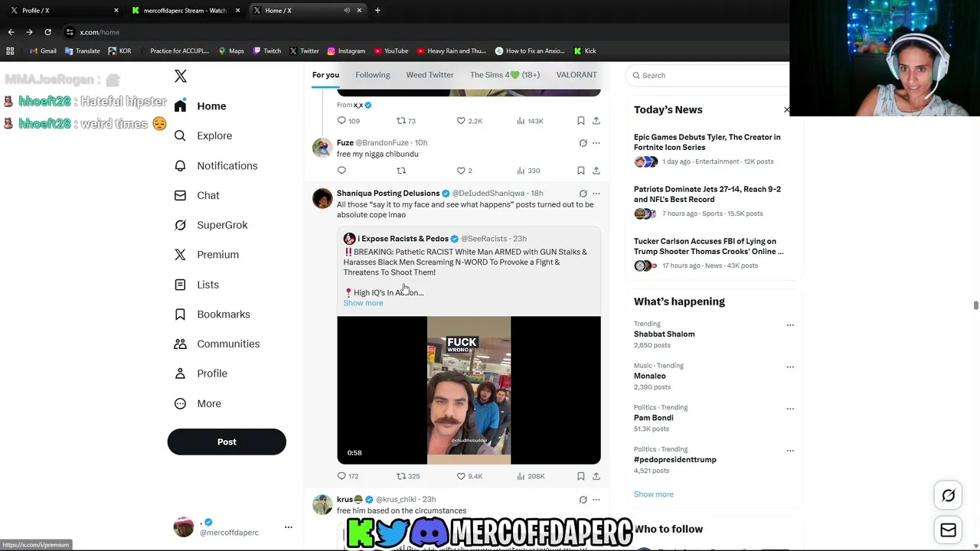Open Tucker Carlson news story
Screen dimensions: 980x551
708,246
